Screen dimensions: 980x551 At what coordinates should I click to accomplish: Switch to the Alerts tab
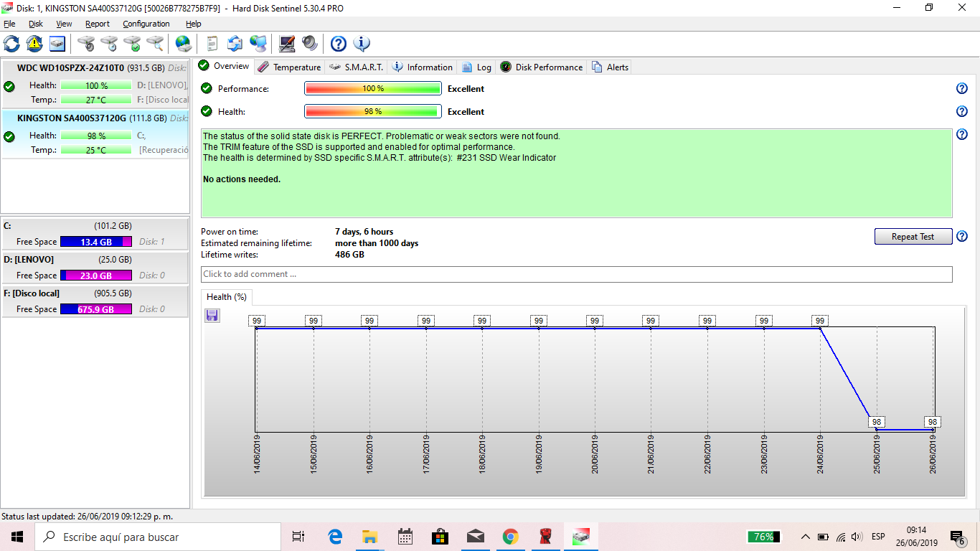tap(610, 67)
